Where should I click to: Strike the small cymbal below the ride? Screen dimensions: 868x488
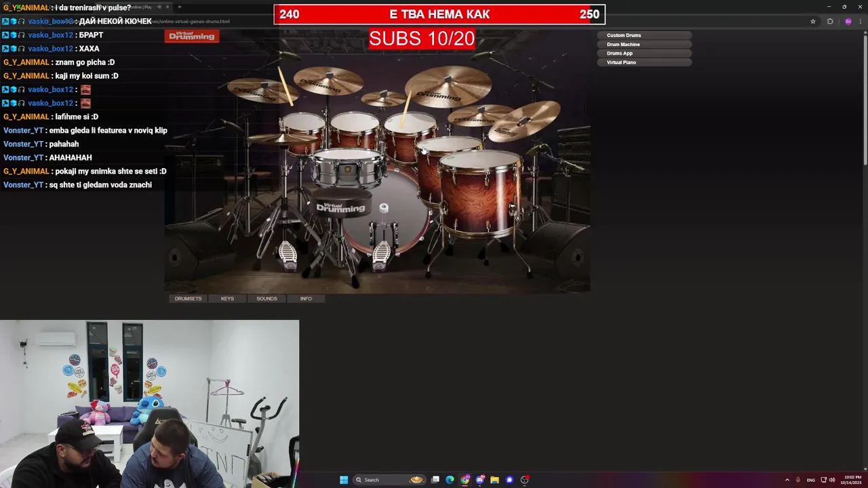click(x=481, y=115)
